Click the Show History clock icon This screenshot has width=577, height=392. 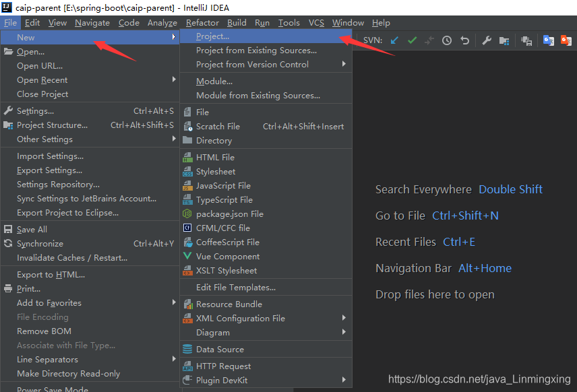[x=447, y=40]
